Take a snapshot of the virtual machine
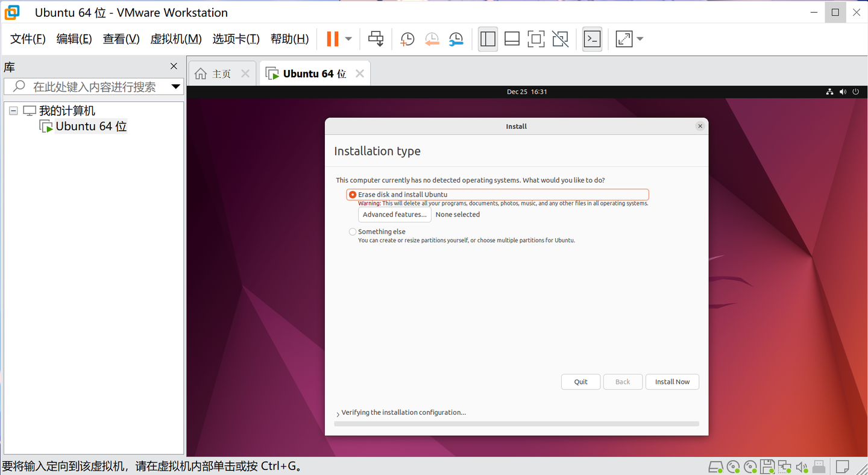The height and width of the screenshot is (475, 868). pos(407,39)
